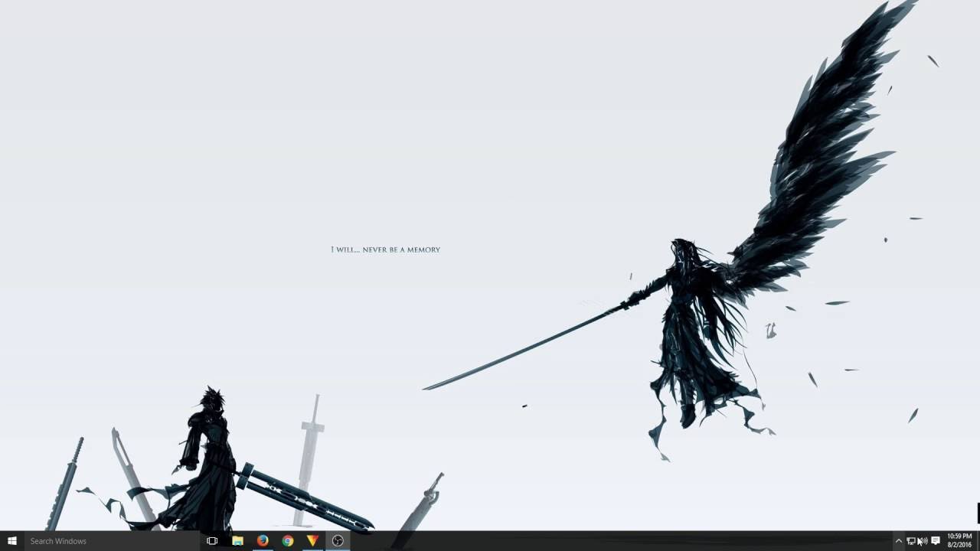Open the Action Center notifications

[x=936, y=541]
